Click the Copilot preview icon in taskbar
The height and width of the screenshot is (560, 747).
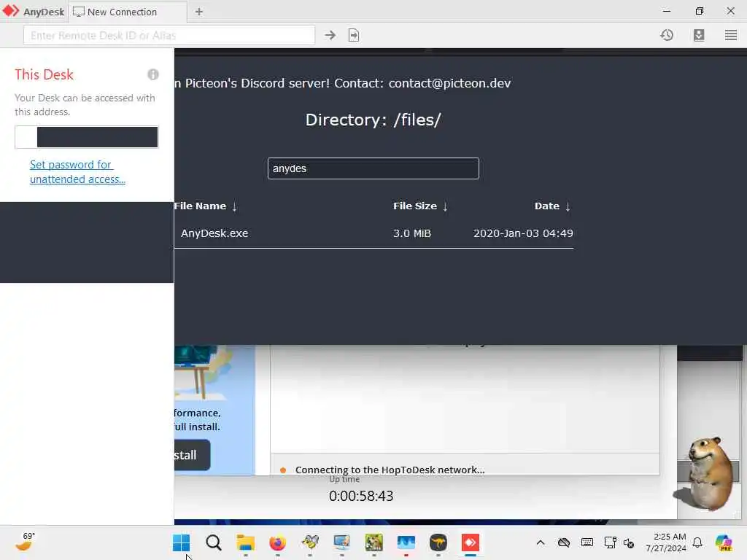[x=723, y=542]
